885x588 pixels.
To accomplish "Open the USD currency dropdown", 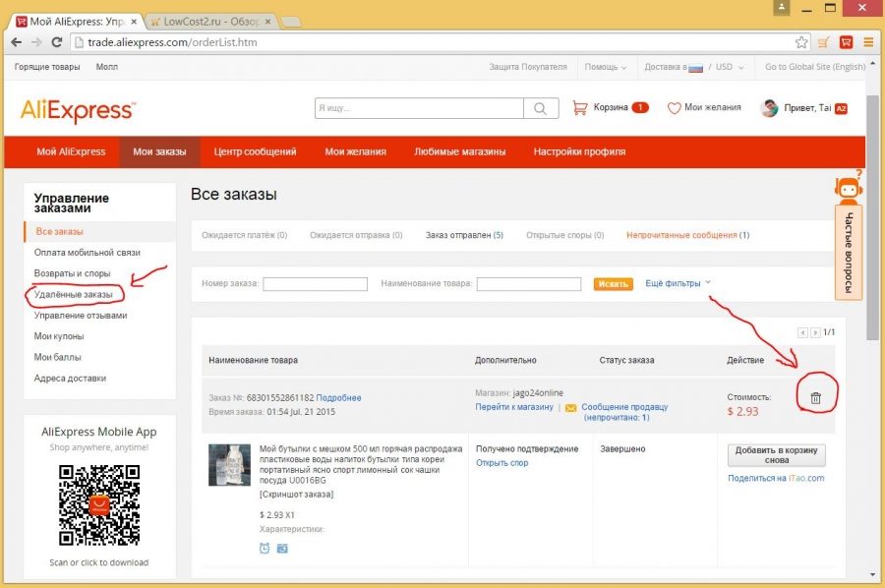I will pos(730,67).
